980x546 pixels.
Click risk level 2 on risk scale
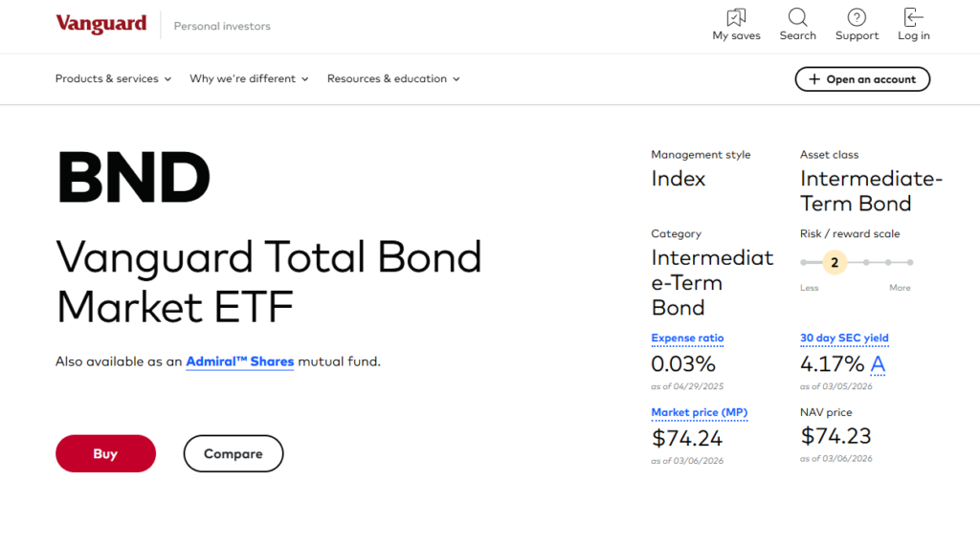[x=835, y=262]
